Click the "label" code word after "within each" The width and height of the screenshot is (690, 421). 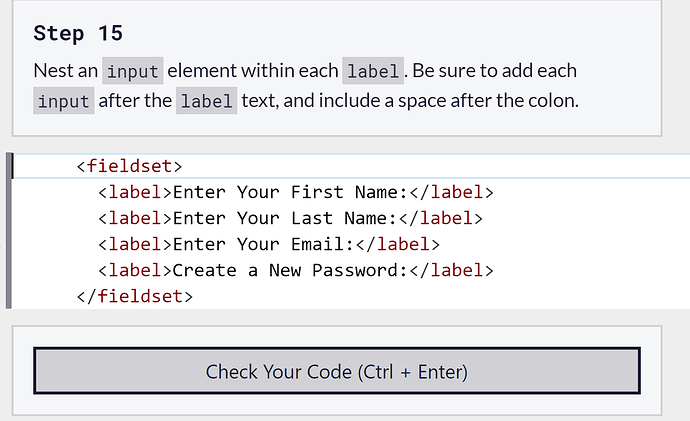point(374,72)
